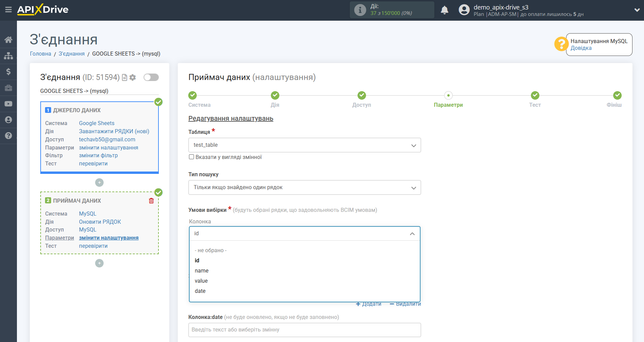Image resolution: width=644 pixels, height=342 pixels.
Task: Click source 'змінити налаштування' link
Action: point(108,148)
